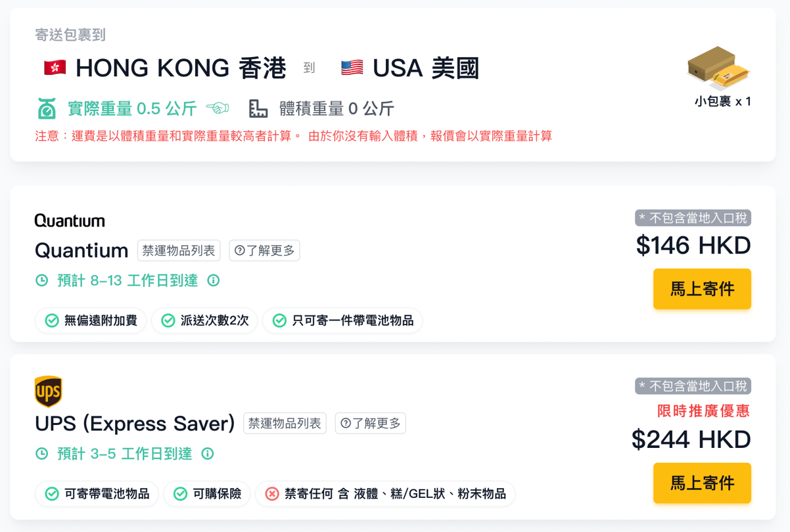Click the small parcel box image

tap(718, 68)
